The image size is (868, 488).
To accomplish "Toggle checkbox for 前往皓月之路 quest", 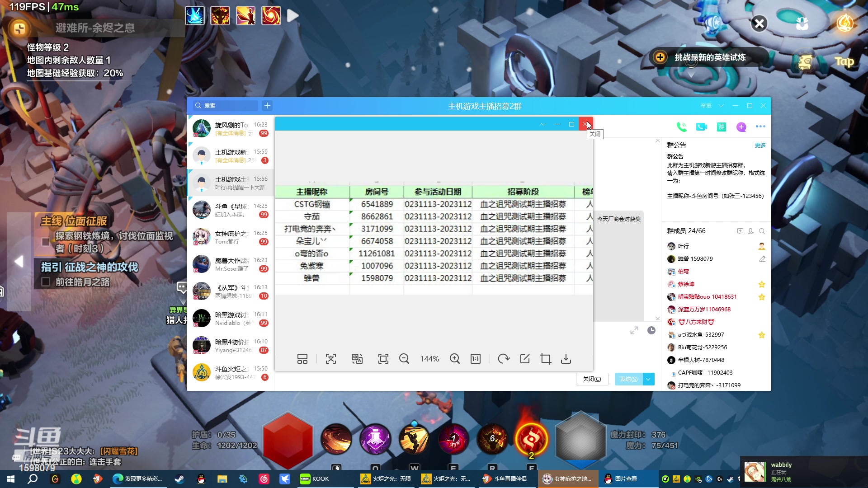I will click(x=46, y=282).
